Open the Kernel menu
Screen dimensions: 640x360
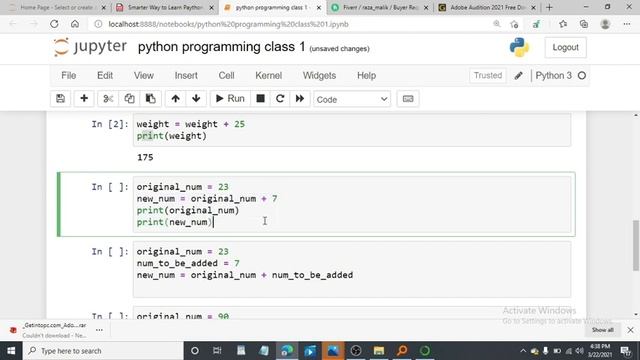tap(269, 76)
